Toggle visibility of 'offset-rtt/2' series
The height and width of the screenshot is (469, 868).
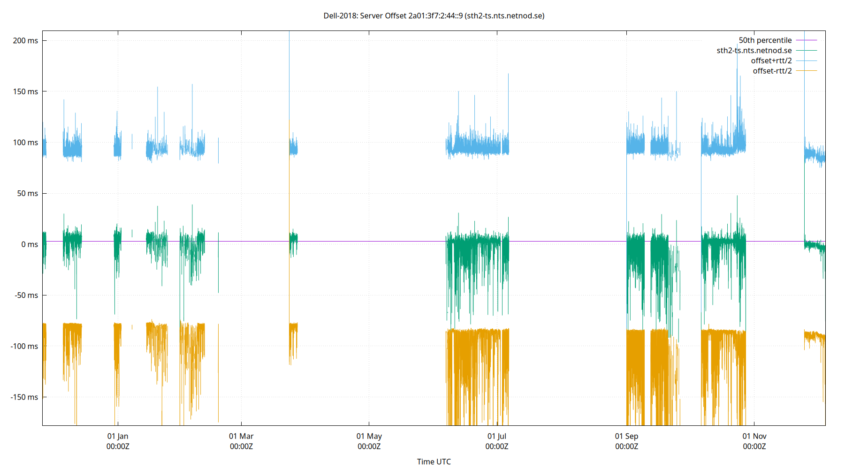coord(772,71)
